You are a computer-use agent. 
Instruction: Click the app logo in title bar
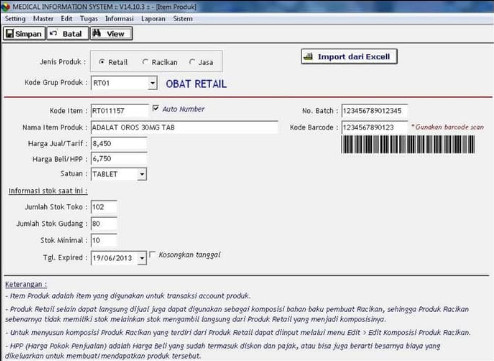click(6, 6)
